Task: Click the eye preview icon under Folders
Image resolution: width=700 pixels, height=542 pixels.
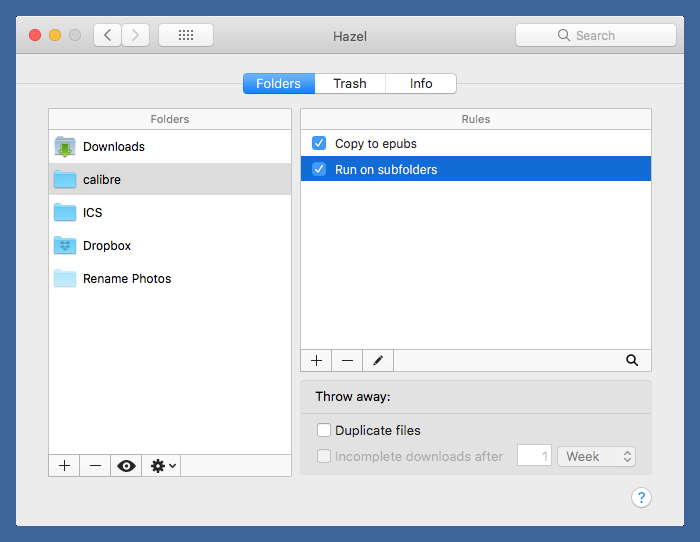Action: (127, 466)
